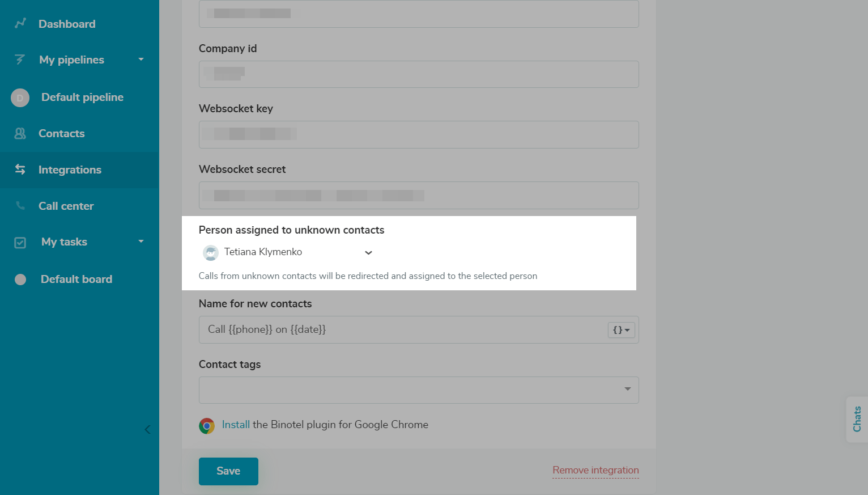Open the curly braces variable picker
The image size is (868, 495).
pyautogui.click(x=621, y=330)
